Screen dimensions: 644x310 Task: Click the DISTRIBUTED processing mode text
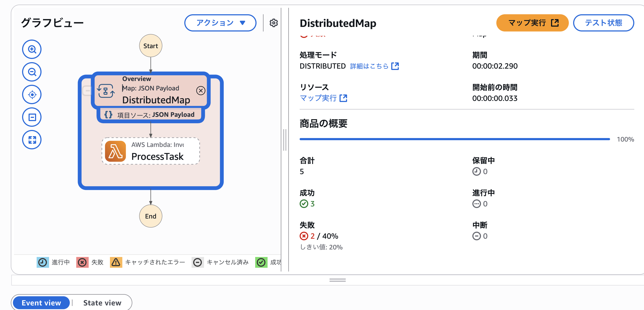point(323,66)
